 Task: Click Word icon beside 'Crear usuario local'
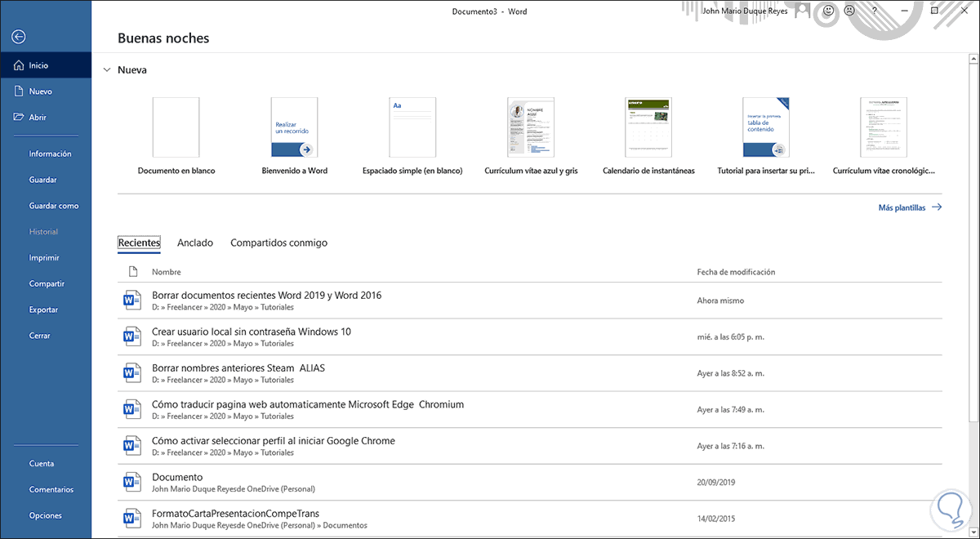[x=131, y=336]
